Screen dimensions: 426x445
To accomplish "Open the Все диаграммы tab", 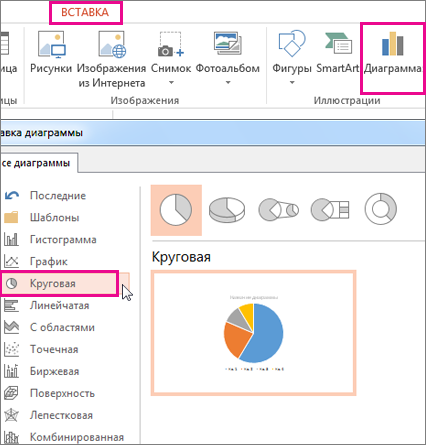I will (38, 163).
